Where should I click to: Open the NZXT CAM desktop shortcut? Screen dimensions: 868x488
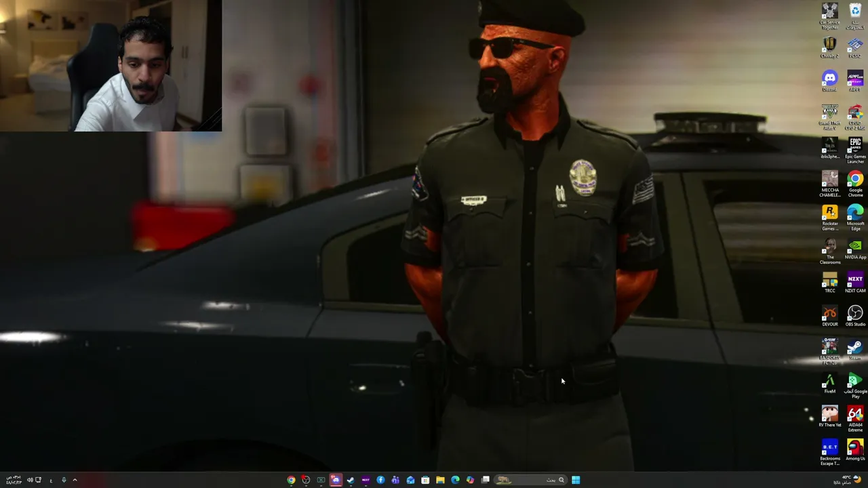coord(855,283)
